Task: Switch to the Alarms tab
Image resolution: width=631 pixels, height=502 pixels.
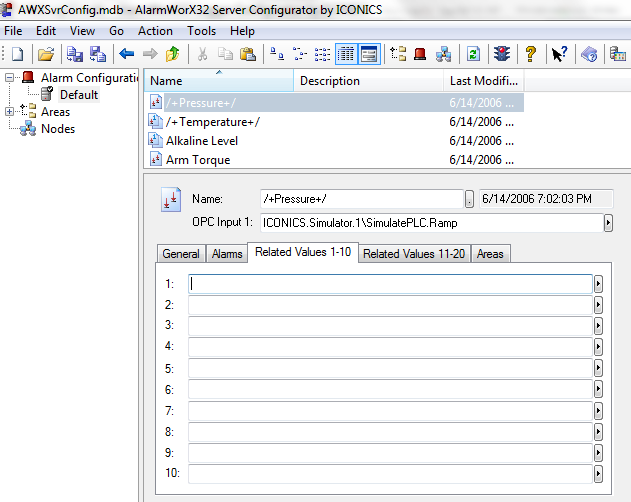Action: (227, 254)
